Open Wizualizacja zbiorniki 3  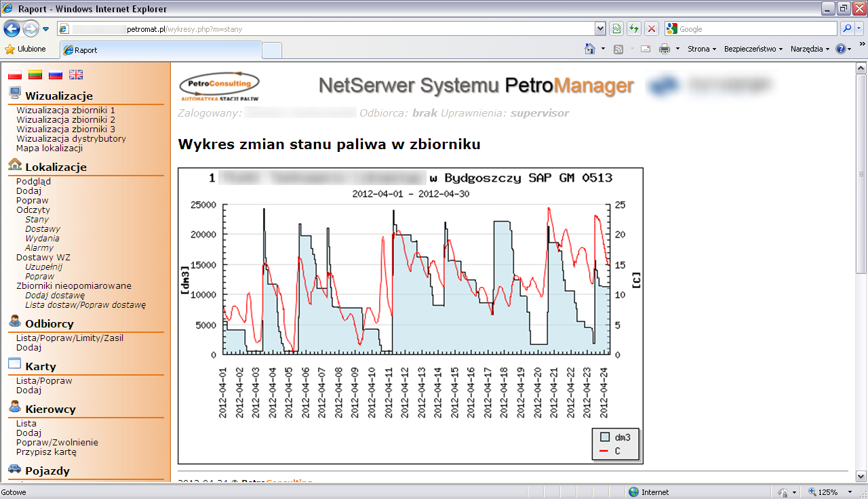click(x=66, y=129)
